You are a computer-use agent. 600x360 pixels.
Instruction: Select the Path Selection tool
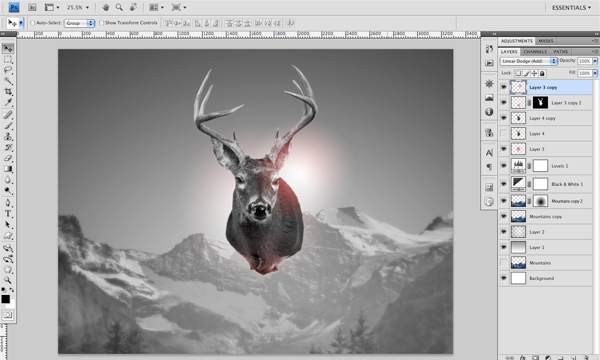(x=8, y=225)
